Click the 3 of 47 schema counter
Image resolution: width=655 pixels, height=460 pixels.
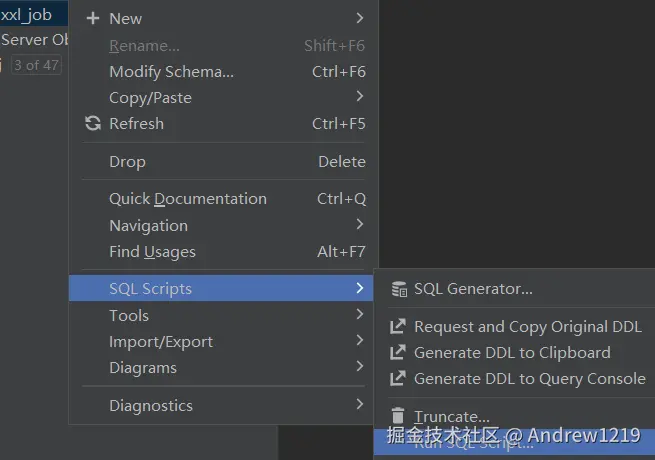point(35,65)
